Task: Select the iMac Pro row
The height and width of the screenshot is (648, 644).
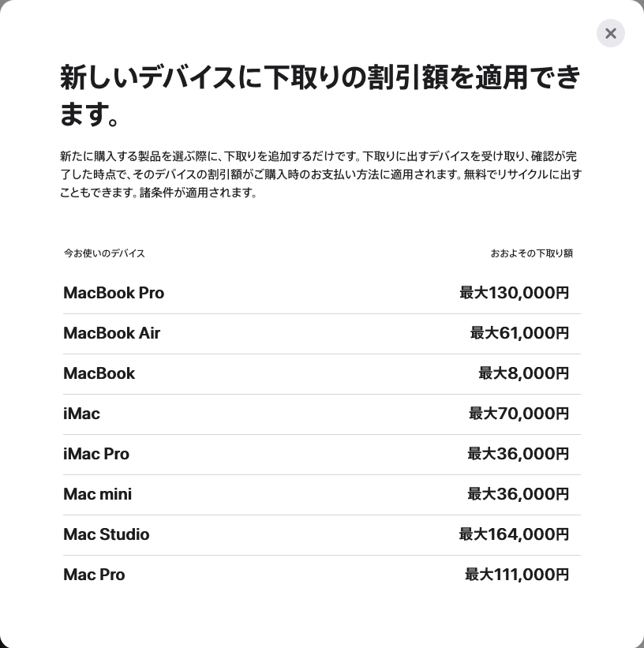Action: pos(321,454)
